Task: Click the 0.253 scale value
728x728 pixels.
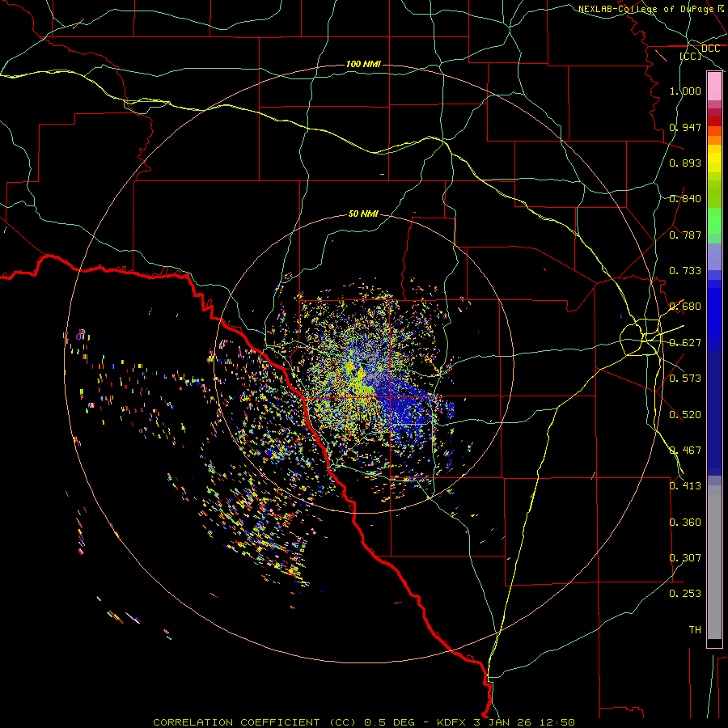Action: coord(685,594)
